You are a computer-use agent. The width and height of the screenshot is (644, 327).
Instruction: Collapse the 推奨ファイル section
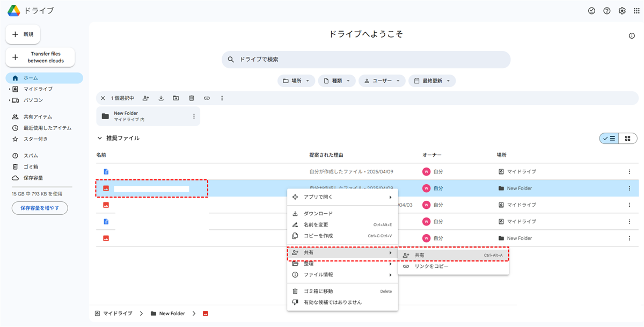pyautogui.click(x=99, y=138)
